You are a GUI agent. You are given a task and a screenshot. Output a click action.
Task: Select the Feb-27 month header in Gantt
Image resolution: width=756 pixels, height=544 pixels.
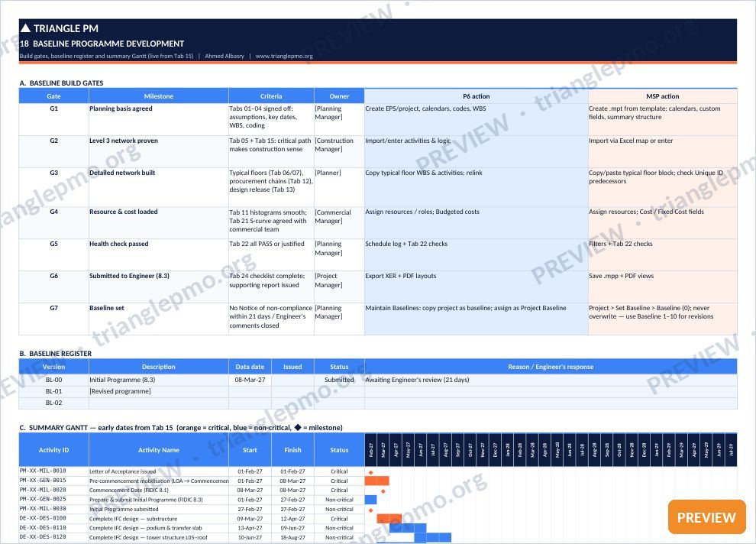tap(371, 450)
